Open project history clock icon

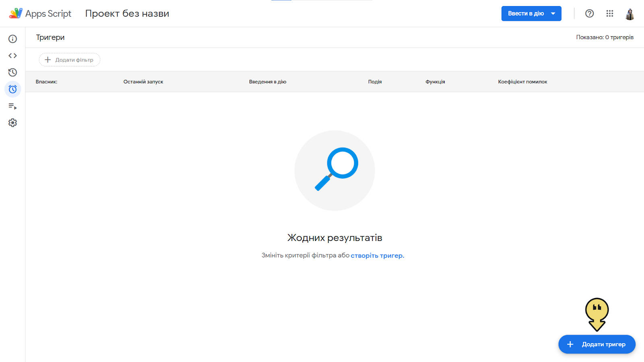click(x=12, y=72)
